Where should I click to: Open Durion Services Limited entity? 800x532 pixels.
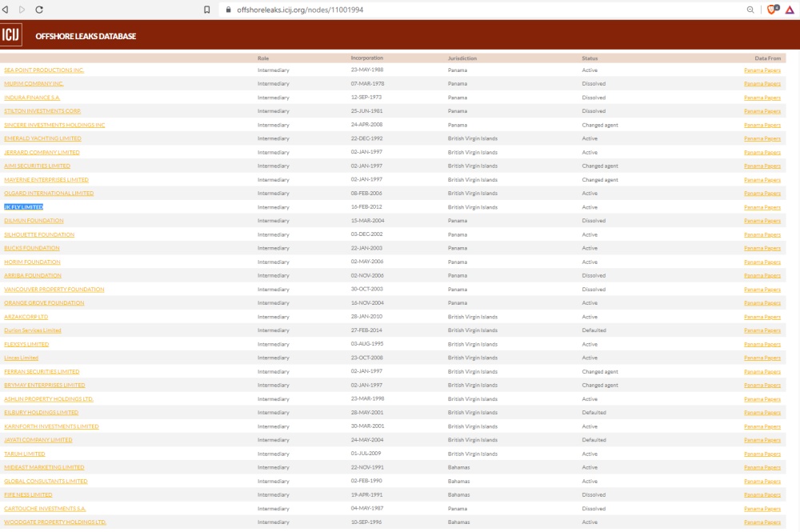(32, 330)
